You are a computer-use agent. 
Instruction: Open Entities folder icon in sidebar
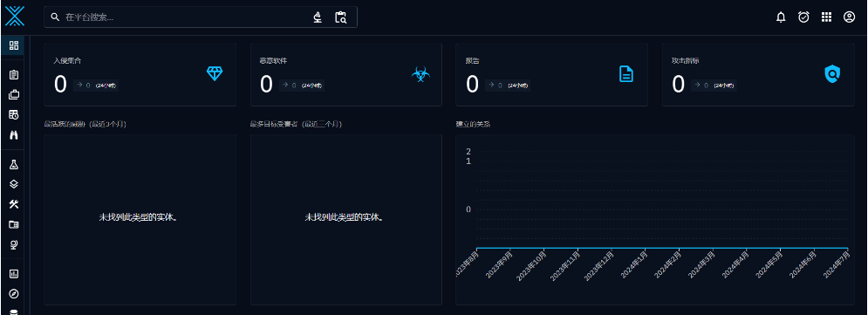click(x=14, y=224)
